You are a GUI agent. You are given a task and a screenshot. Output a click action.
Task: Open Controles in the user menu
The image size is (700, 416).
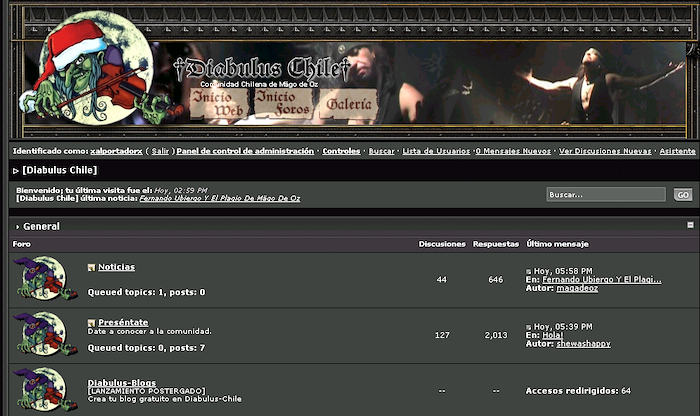[x=341, y=151]
